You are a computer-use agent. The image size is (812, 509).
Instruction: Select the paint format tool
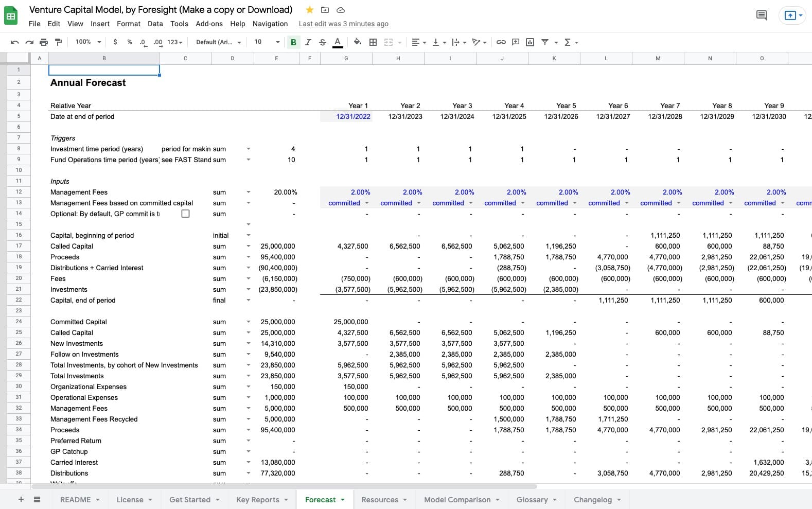point(58,42)
